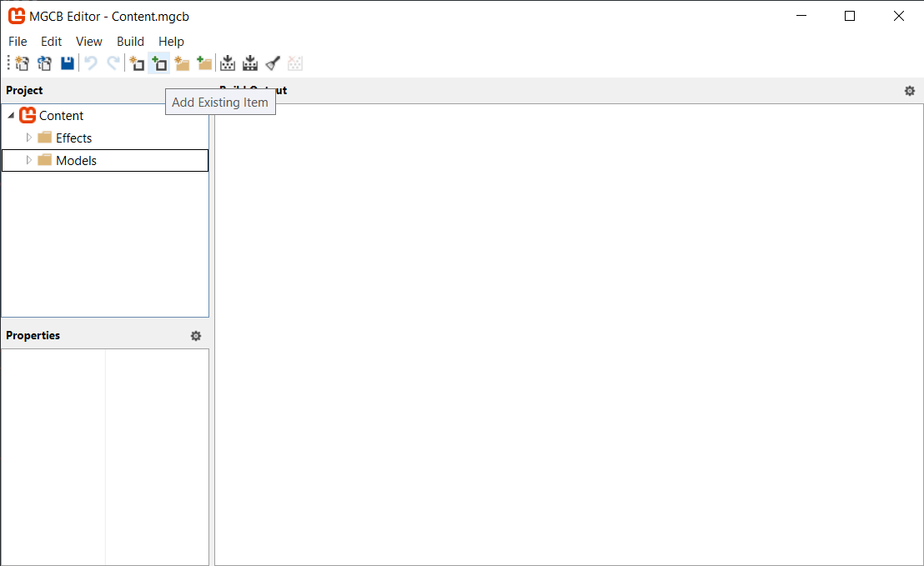Click the Models folder icon

click(x=45, y=159)
